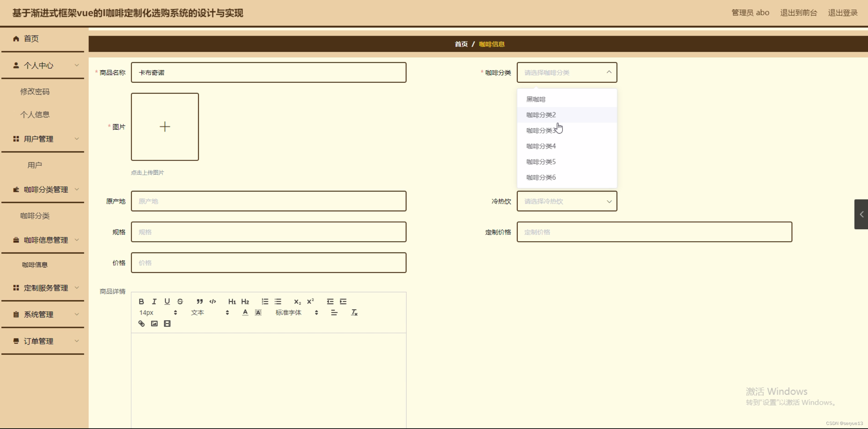The width and height of the screenshot is (868, 429).
Task: Open the 冷热饮 select dropdown
Action: [x=567, y=201]
